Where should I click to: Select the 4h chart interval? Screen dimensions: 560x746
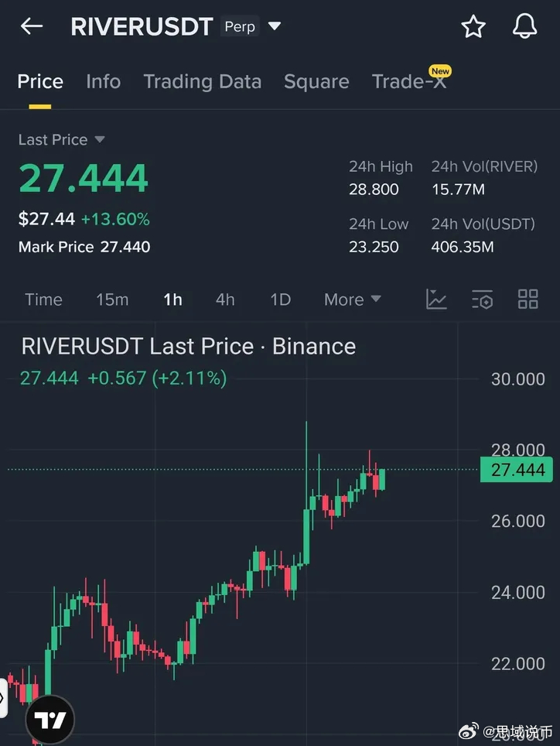pyautogui.click(x=225, y=299)
